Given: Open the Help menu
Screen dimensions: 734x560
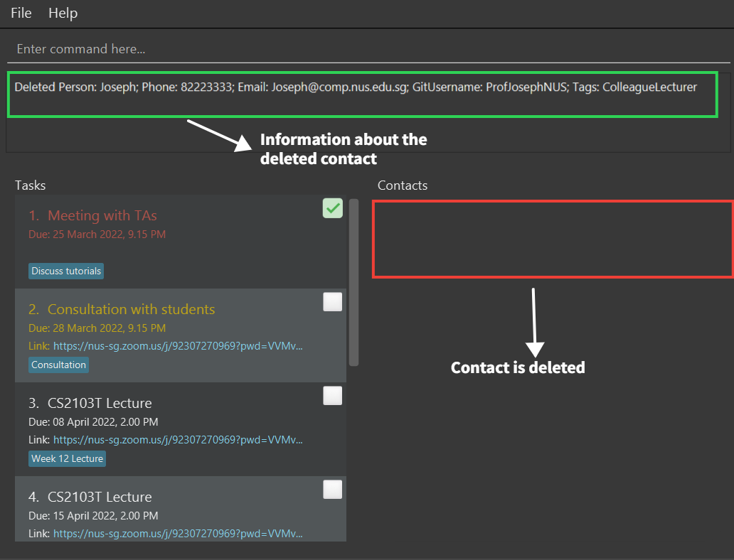Looking at the screenshot, I should click(63, 13).
